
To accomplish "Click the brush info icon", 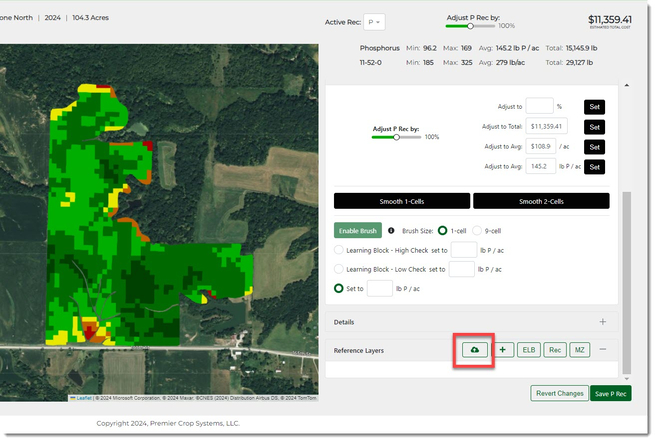I will click(x=390, y=230).
